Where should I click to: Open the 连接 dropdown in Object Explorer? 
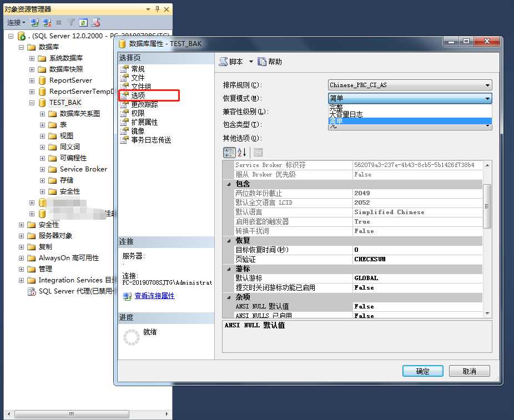click(17, 23)
